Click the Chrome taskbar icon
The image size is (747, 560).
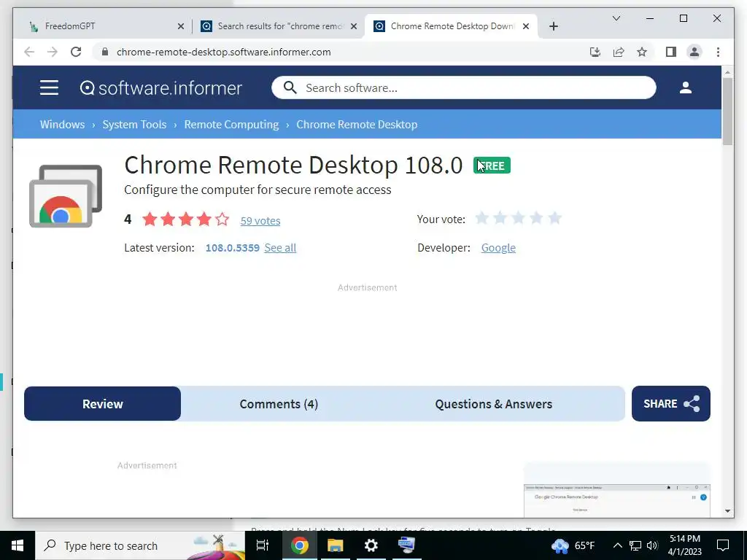click(299, 545)
